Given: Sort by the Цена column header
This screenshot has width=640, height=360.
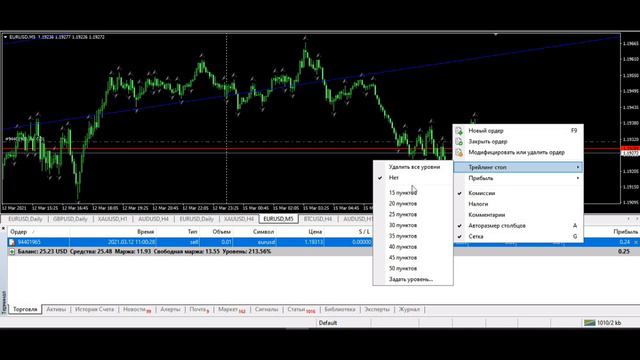Looking at the screenshot, I should click(x=301, y=232).
